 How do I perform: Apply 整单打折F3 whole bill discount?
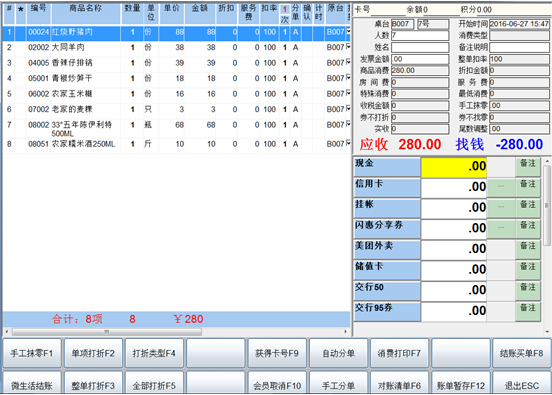tap(93, 383)
